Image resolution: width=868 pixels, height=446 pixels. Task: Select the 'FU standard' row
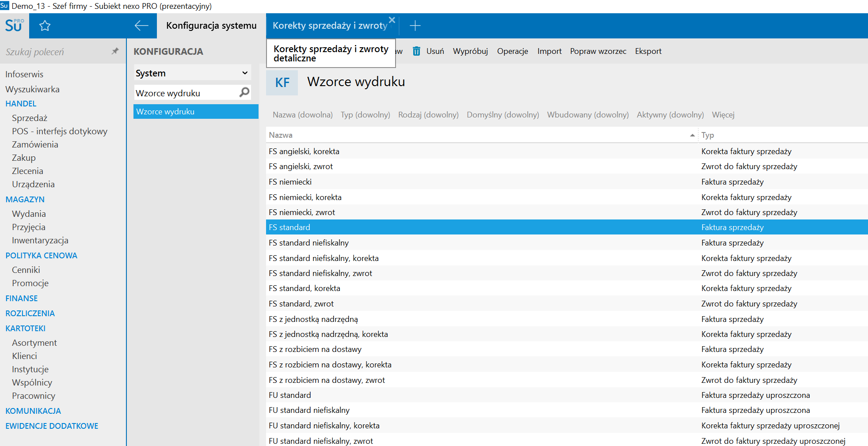point(567,395)
